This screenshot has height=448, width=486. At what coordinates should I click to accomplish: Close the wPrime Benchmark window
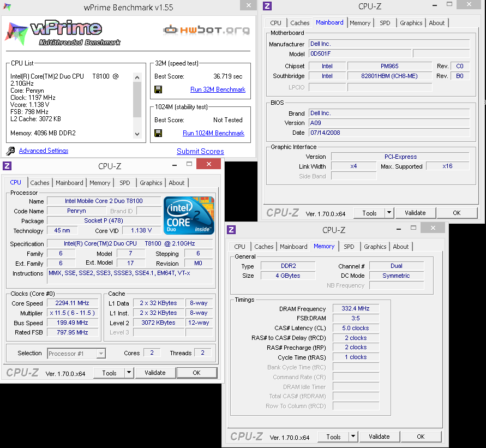pos(249,5)
